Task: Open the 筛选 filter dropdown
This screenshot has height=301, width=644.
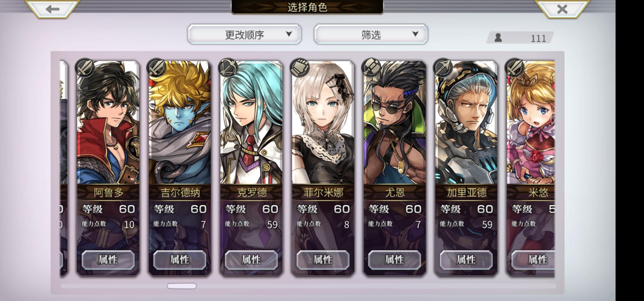Action: [x=371, y=34]
